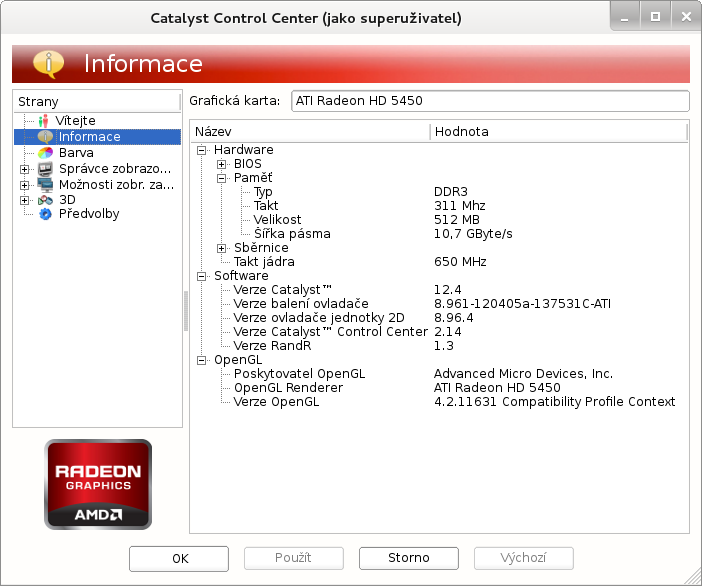Open the Vítejte page
Screen dimensions: 702x586
75,121
